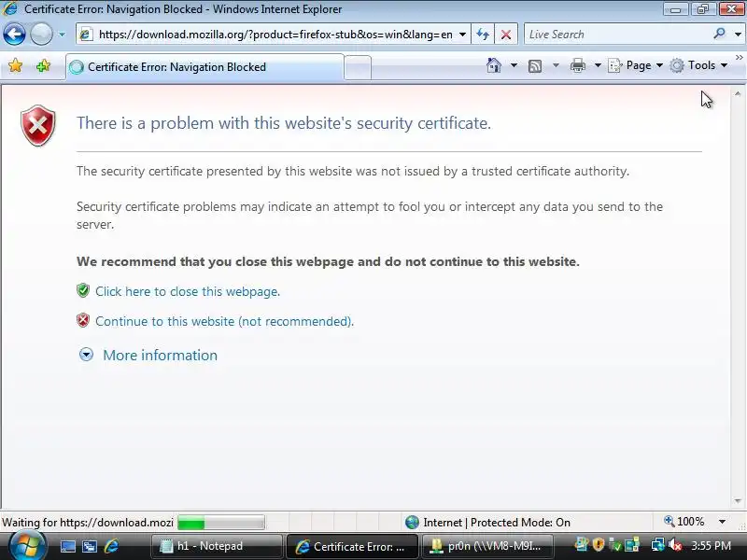Click the 'Waiting for https://download.mozi' status text
This screenshot has height=560, width=747.
(88, 523)
